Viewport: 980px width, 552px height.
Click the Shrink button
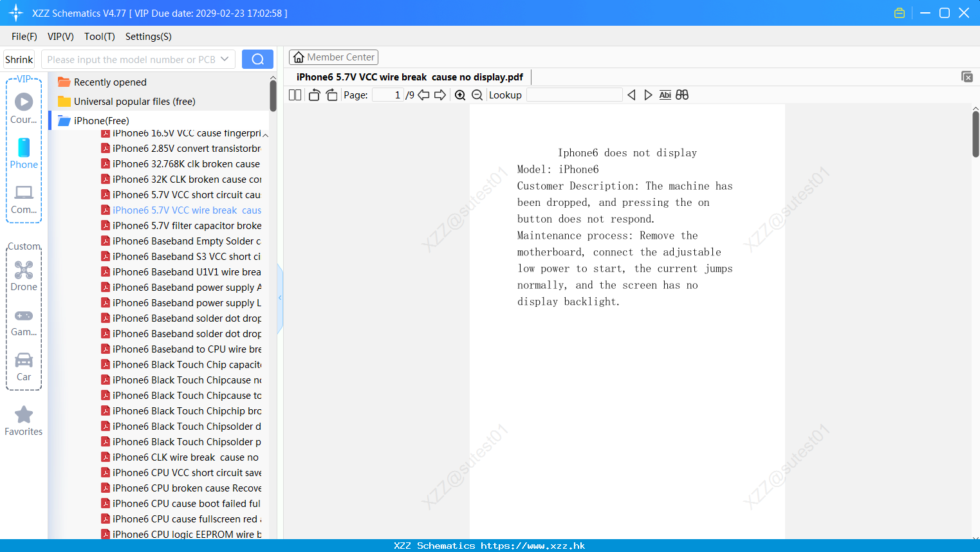19,59
